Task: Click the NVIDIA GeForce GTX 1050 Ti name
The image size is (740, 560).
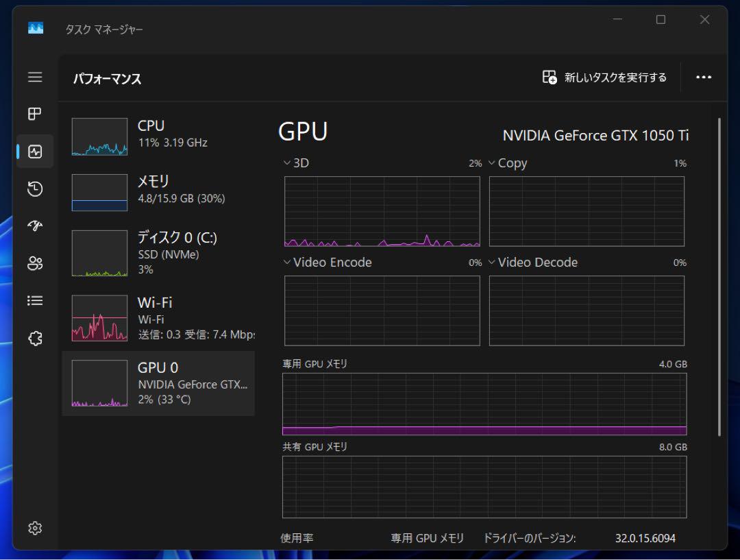Action: pyautogui.click(x=595, y=136)
